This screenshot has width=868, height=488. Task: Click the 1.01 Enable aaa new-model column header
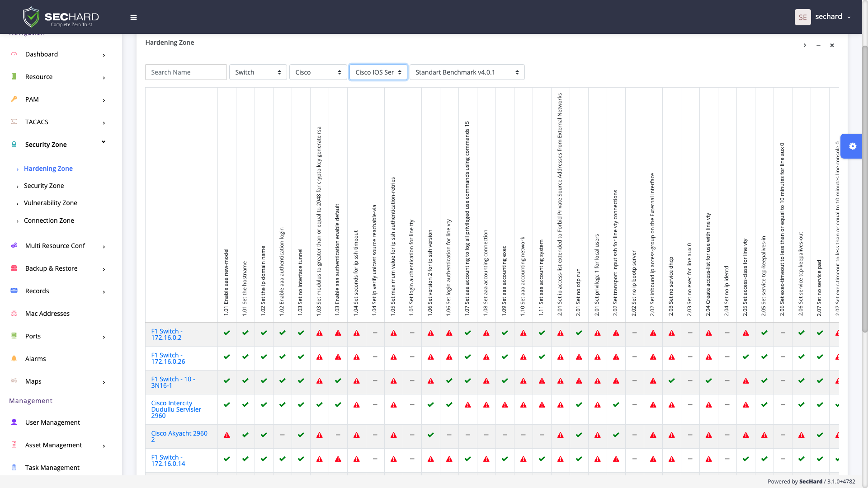point(226,282)
